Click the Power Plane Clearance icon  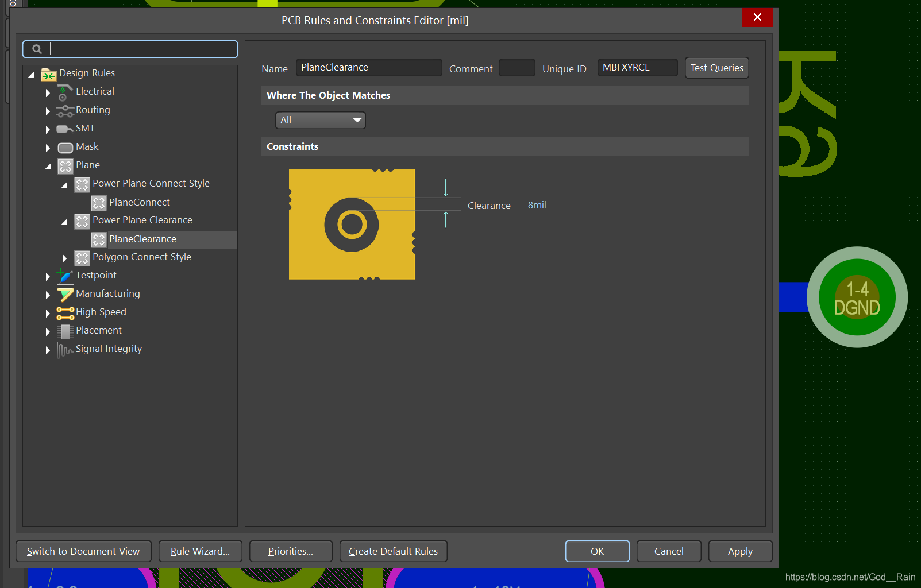tap(82, 221)
